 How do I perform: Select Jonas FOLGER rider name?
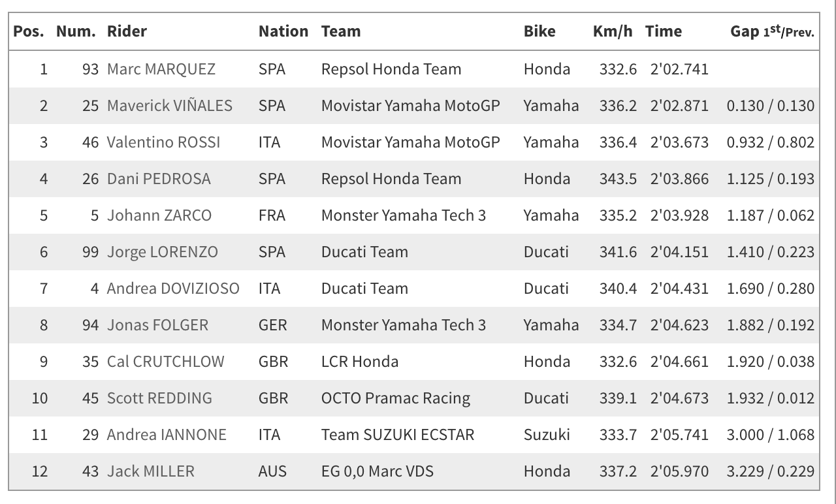[157, 325]
